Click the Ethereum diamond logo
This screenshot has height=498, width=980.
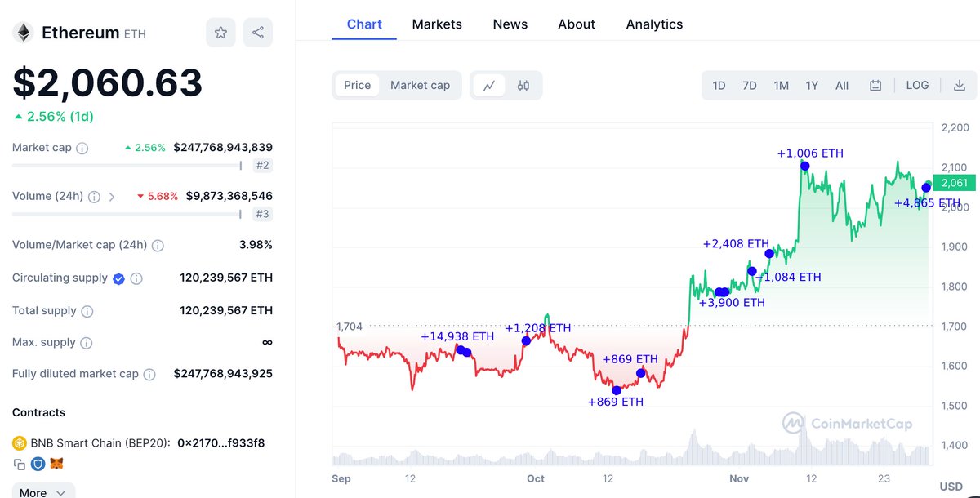22,33
